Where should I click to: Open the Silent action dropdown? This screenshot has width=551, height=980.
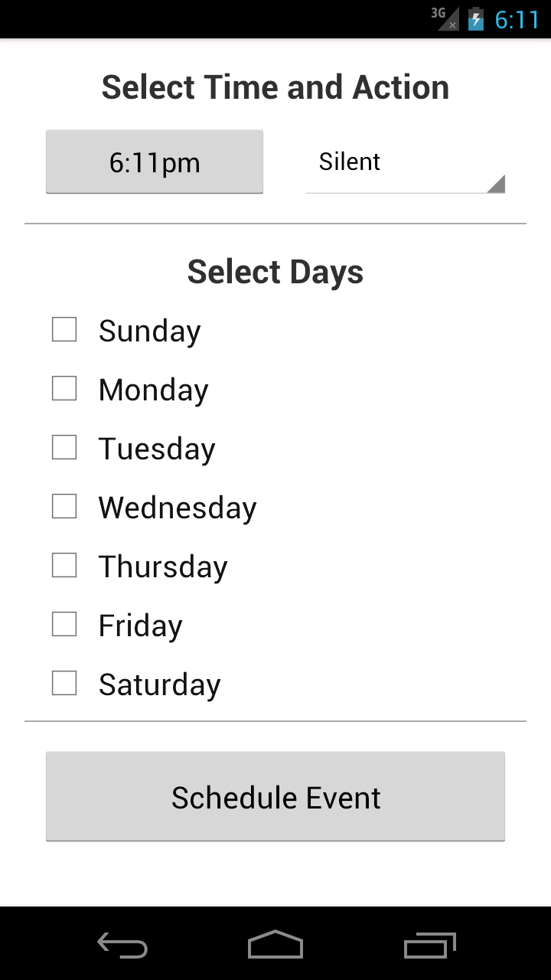click(404, 162)
